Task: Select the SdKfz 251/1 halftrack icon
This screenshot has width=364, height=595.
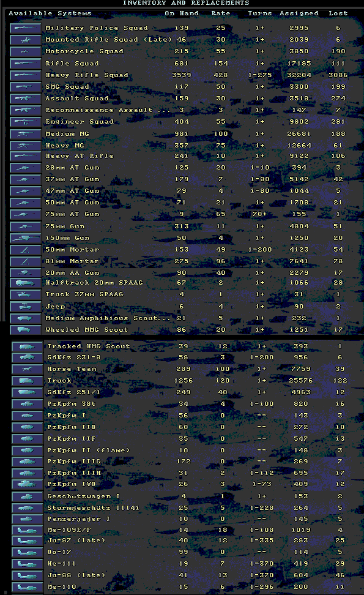Action: click(x=27, y=392)
